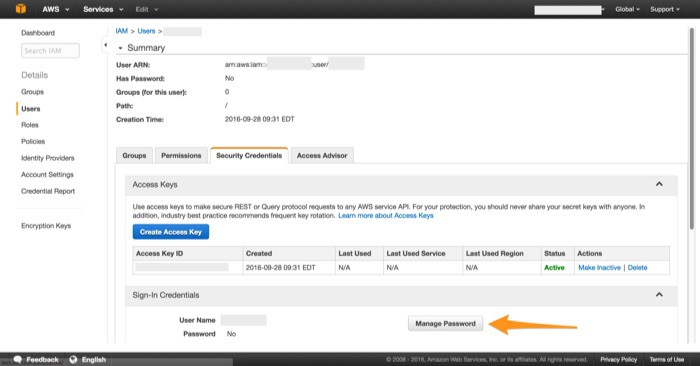This screenshot has width=700, height=366.
Task: Click the page vertical scrollbar
Action: coord(692,129)
